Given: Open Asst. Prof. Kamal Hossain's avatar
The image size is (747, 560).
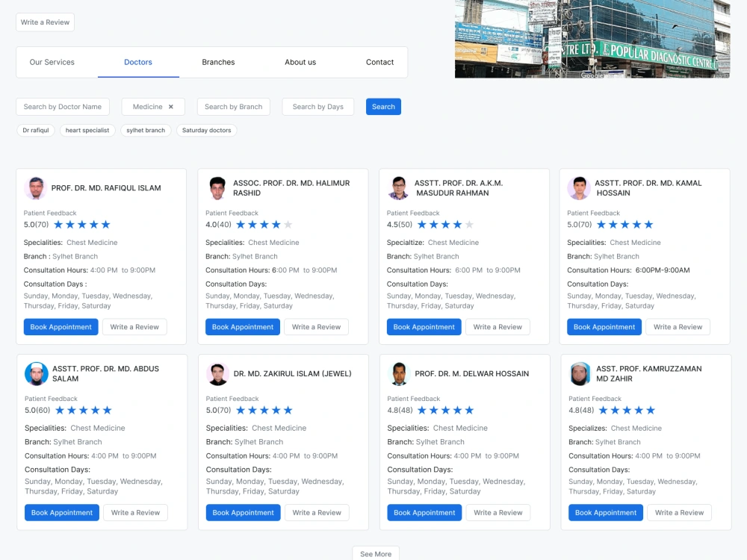Looking at the screenshot, I should click(x=579, y=188).
